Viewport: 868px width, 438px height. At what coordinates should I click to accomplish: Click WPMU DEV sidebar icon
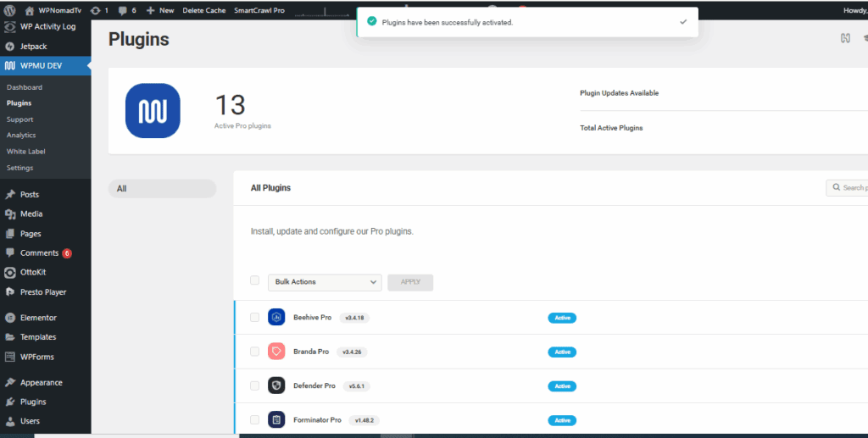pyautogui.click(x=10, y=66)
